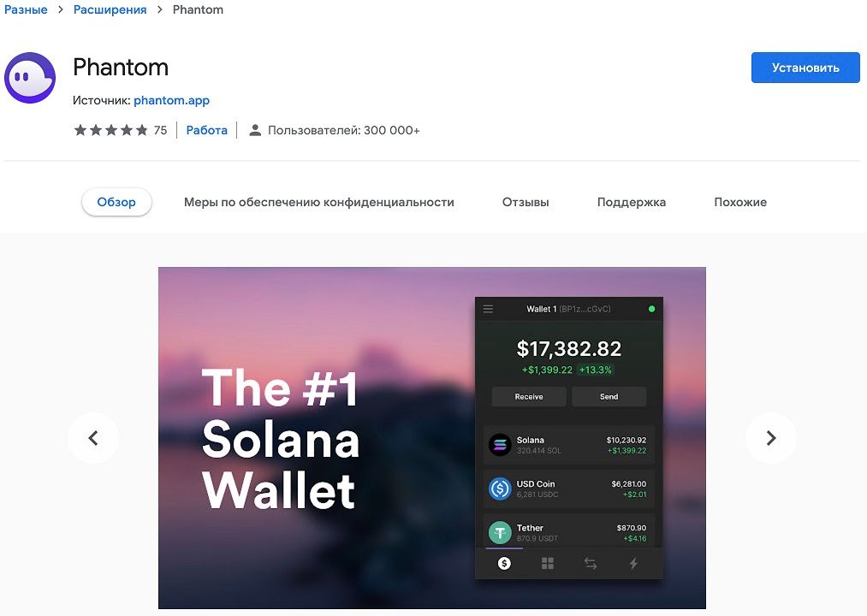Go to Расширения breadcrumb link
Image resolution: width=867 pixels, height=616 pixels.
[110, 9]
